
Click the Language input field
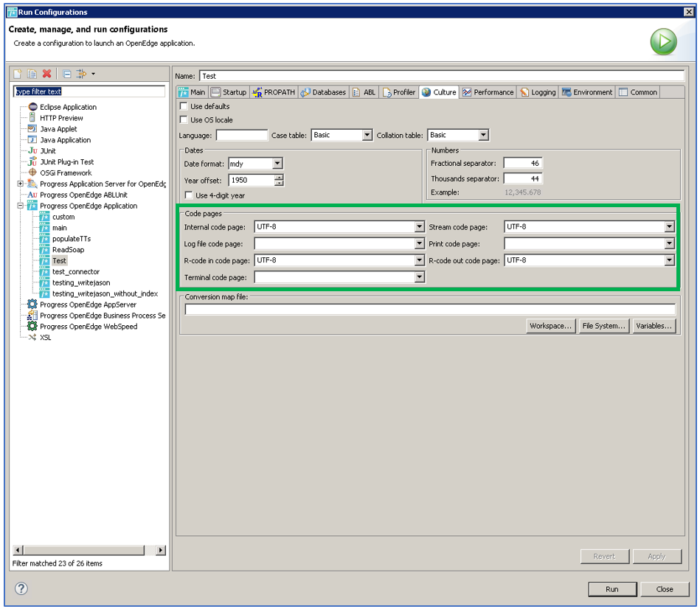coord(241,135)
